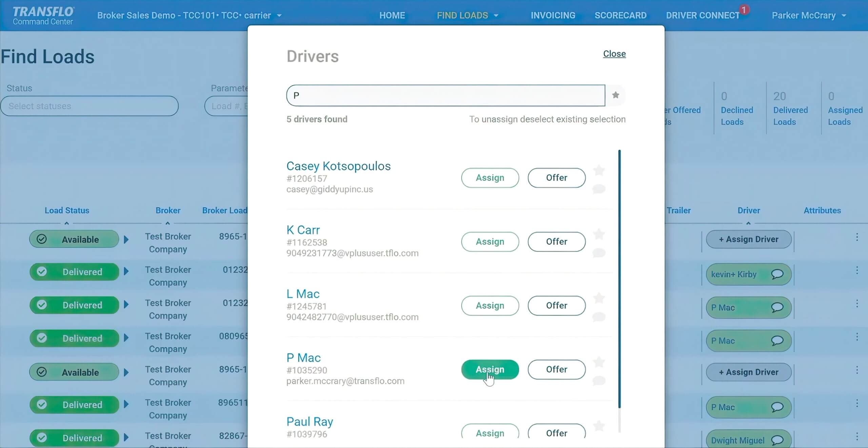Expand FIND LOADS dropdown arrow

click(x=496, y=16)
